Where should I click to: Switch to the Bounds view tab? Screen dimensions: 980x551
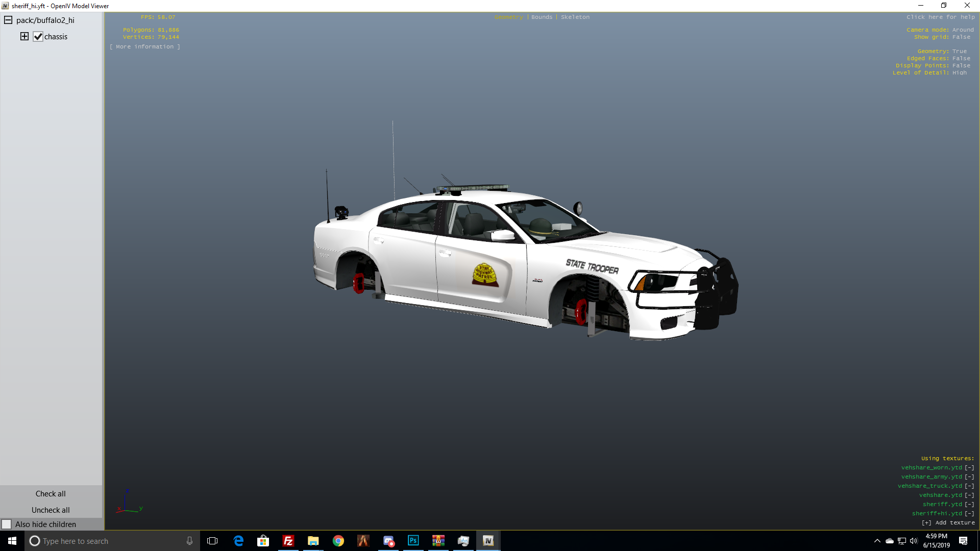[x=542, y=17]
